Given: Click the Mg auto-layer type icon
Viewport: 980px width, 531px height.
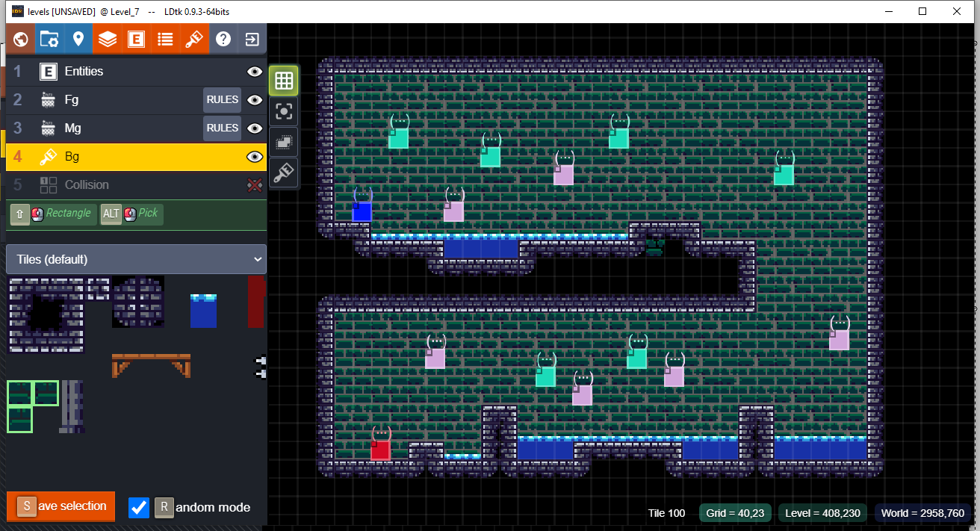Looking at the screenshot, I should click(x=49, y=128).
